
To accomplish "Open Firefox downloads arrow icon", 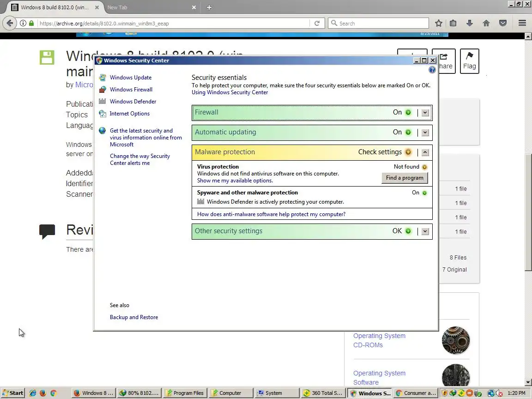I will coord(470,23).
